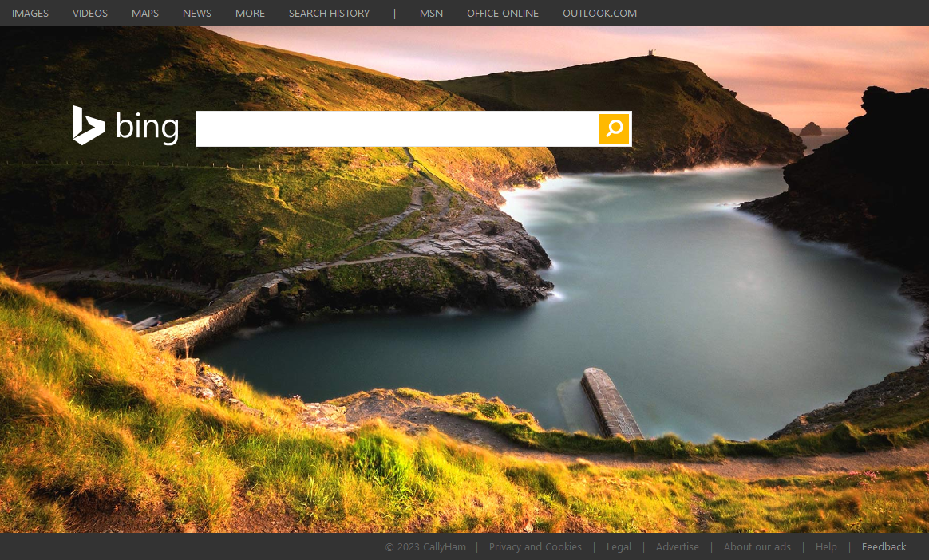The height and width of the screenshot is (560, 929).
Task: Go to Outlook.com link
Action: (599, 13)
